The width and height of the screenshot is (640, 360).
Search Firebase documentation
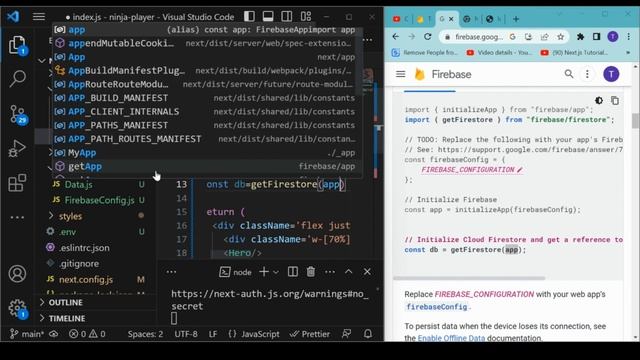pyautogui.click(x=569, y=74)
